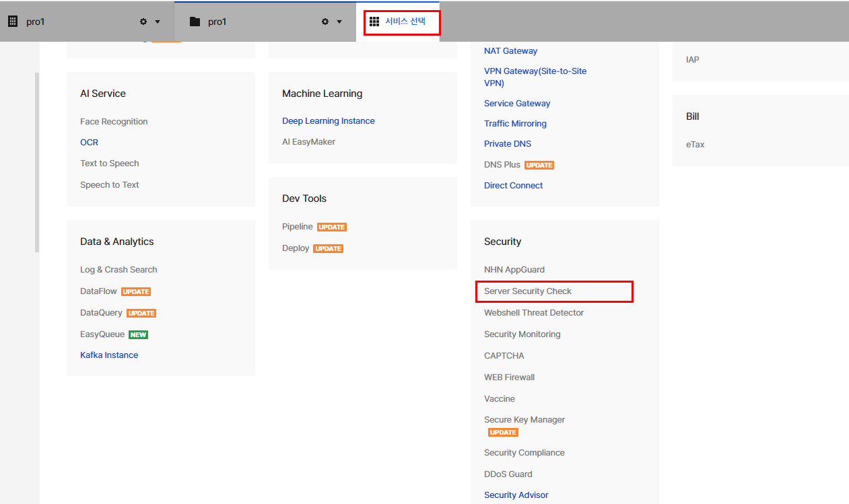Select Face Recognition service
The height and width of the screenshot is (504, 849).
coord(114,122)
